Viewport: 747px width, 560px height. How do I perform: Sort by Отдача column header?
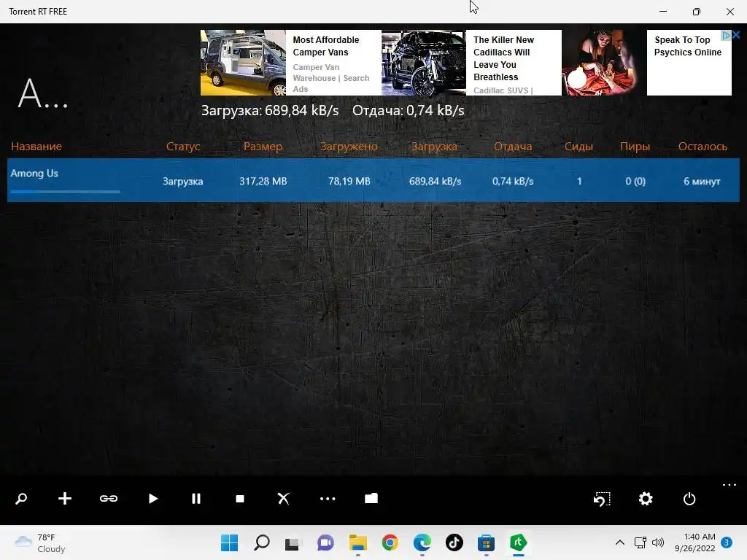(x=513, y=146)
